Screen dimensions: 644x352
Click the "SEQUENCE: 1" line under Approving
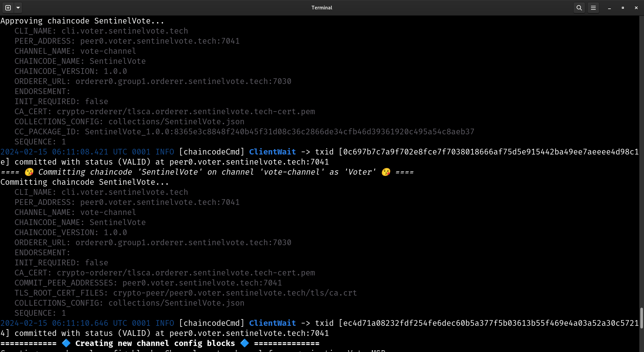coord(40,142)
